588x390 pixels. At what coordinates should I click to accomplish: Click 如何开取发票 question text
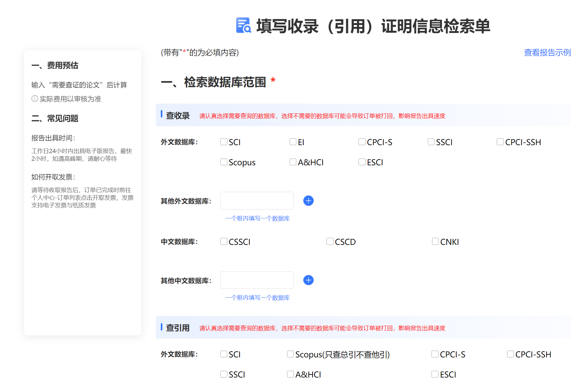pyautogui.click(x=53, y=177)
